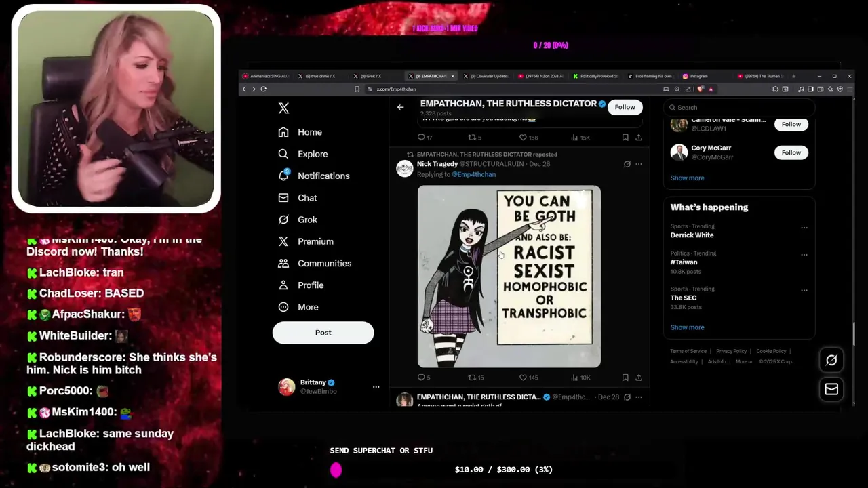Open floating messages envelope button
The height and width of the screenshot is (488, 868).
(831, 389)
